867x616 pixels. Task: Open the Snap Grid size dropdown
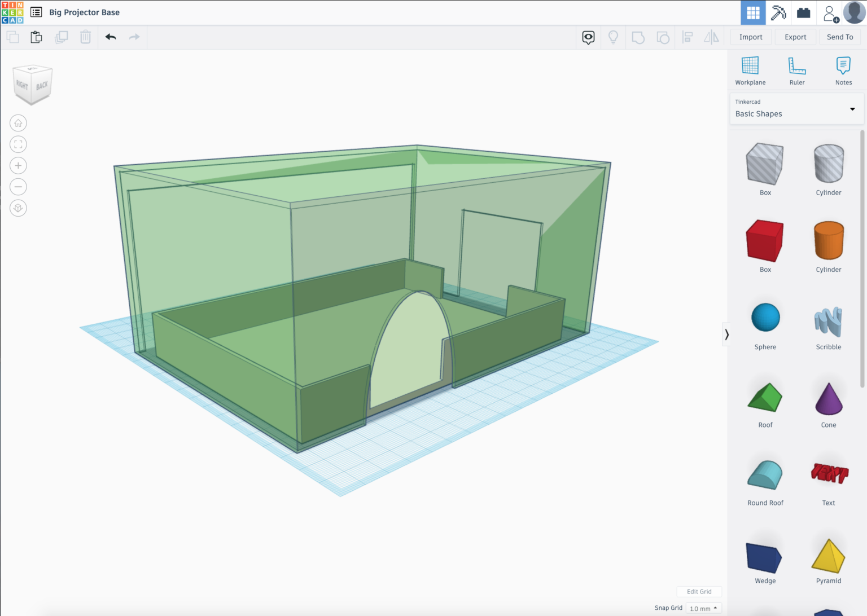(x=703, y=608)
